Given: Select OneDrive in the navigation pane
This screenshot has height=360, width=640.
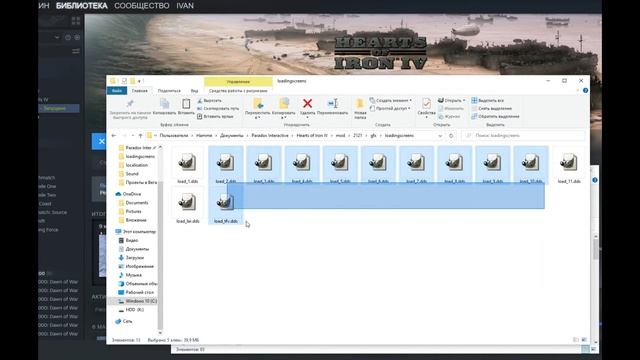Looking at the screenshot, I should [131, 194].
